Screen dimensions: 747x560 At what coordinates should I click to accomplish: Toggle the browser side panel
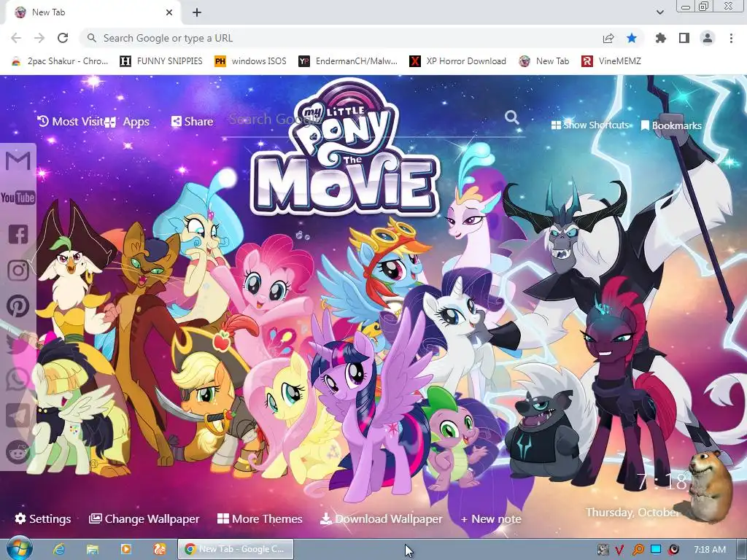(x=684, y=38)
